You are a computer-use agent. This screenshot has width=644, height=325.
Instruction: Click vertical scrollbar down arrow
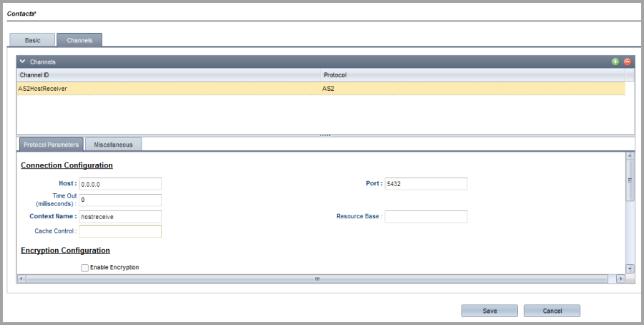click(x=630, y=268)
